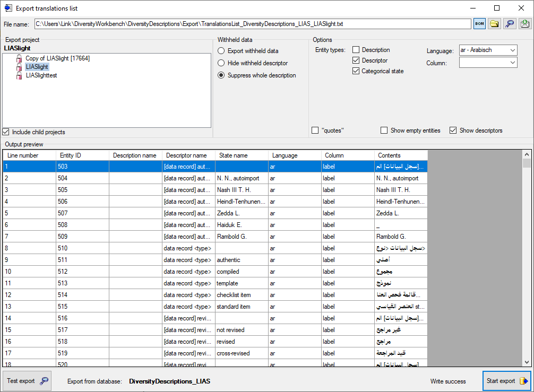Click the app icon in title bar

(x=8, y=8)
